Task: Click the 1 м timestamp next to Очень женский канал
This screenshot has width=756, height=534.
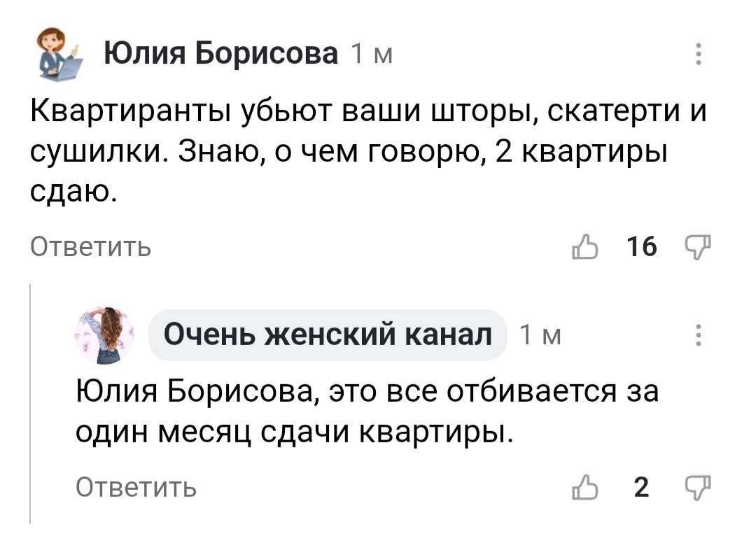Action: [x=540, y=335]
